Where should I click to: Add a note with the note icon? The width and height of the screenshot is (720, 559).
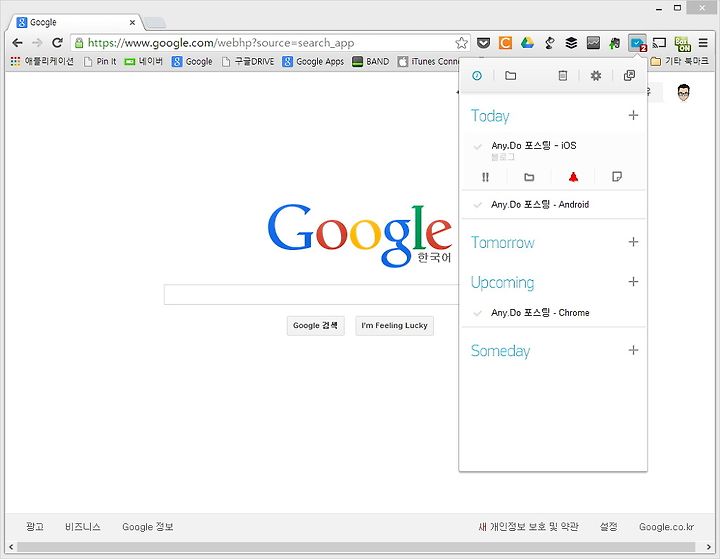(x=617, y=177)
